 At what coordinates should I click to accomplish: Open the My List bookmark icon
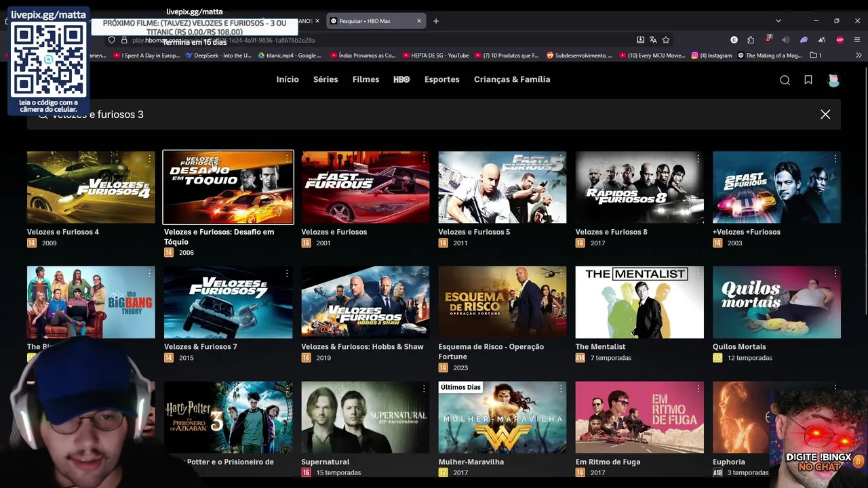click(808, 80)
